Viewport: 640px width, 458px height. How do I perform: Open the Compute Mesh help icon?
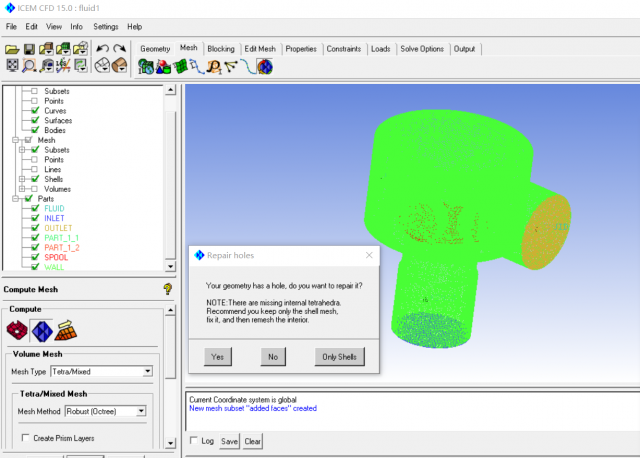tap(168, 289)
